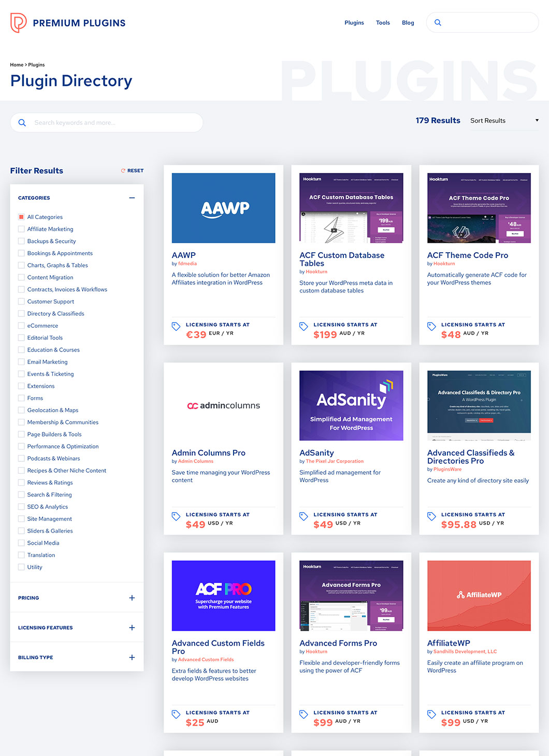
Task: Click the price tag icon on ACF Theme Code Pro
Action: (x=431, y=326)
